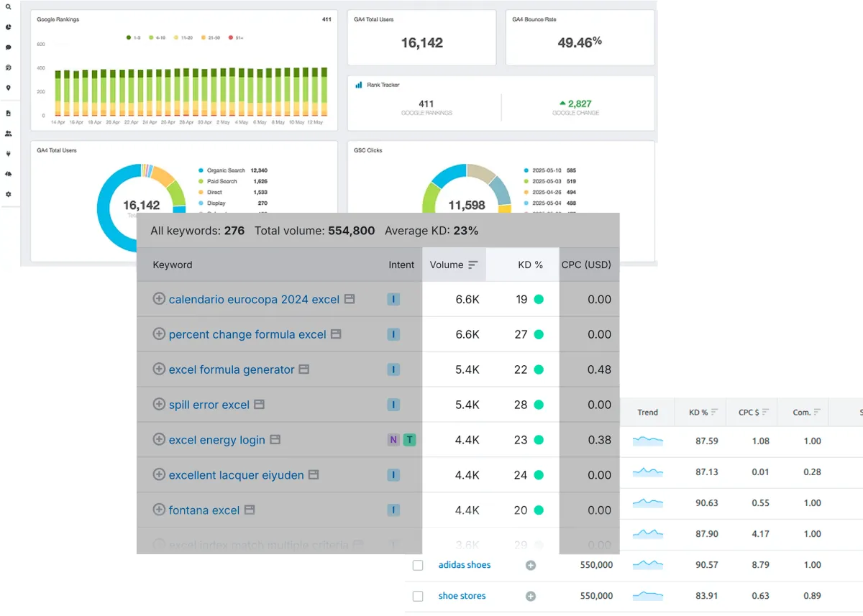
Task: Click the add icon next to adidas shoes
Action: 531,566
